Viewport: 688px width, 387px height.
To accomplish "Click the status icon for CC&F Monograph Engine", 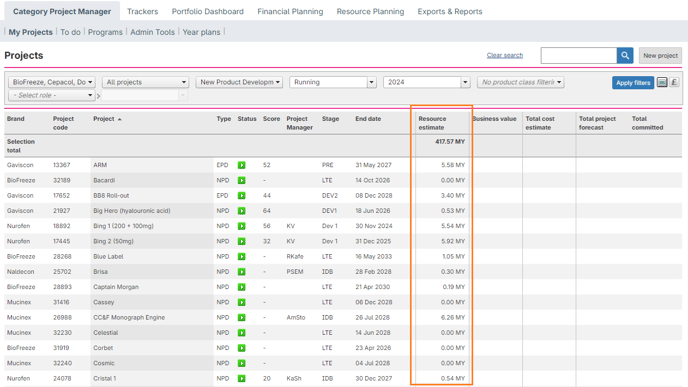I will point(242,318).
